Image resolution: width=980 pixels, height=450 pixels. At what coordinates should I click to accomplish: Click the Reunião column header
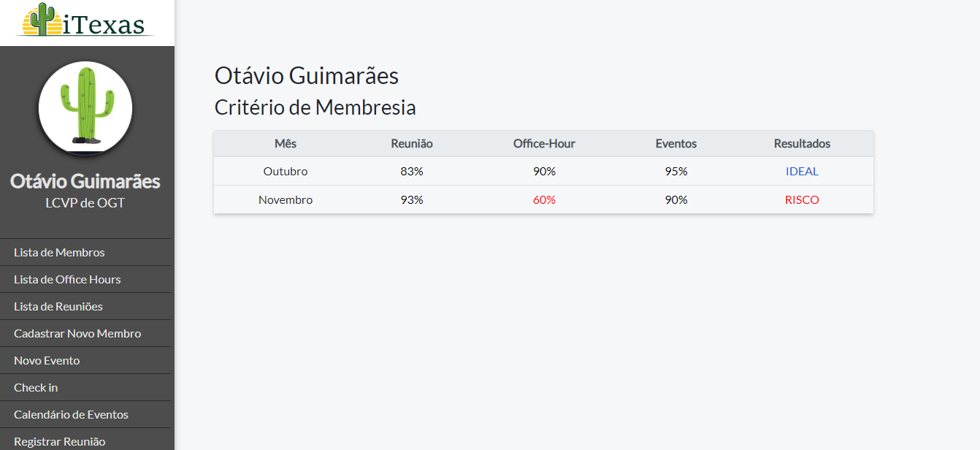coord(412,144)
